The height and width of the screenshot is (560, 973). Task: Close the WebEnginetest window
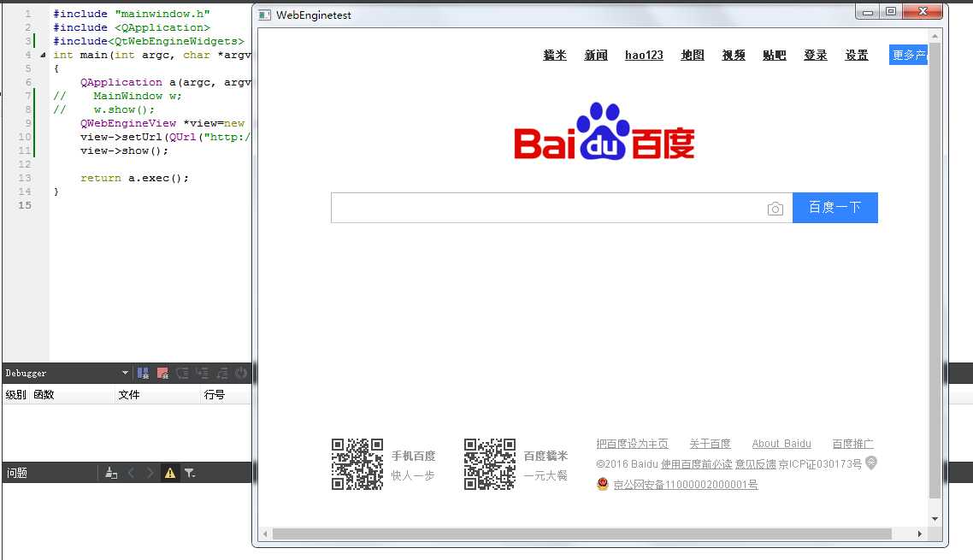(x=923, y=11)
